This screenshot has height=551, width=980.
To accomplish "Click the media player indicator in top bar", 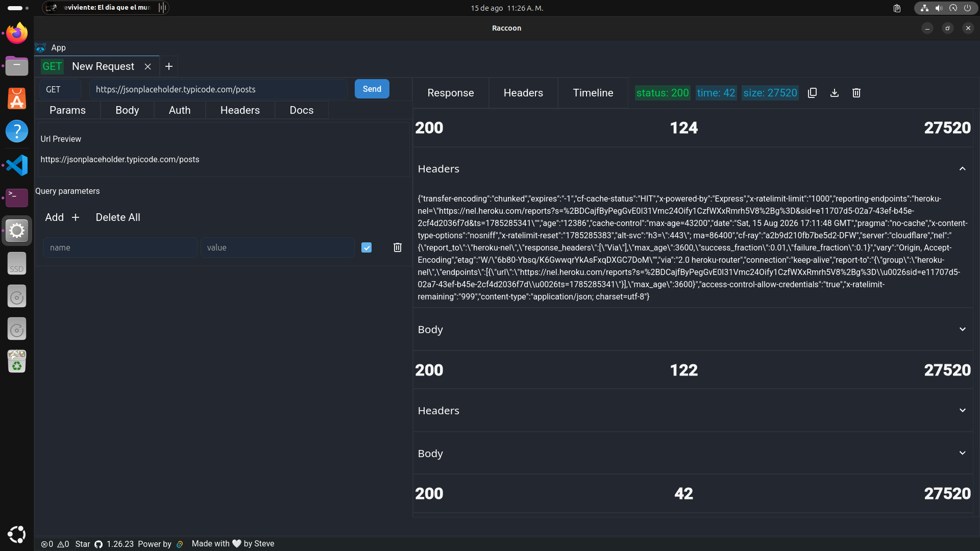I will pos(106,8).
